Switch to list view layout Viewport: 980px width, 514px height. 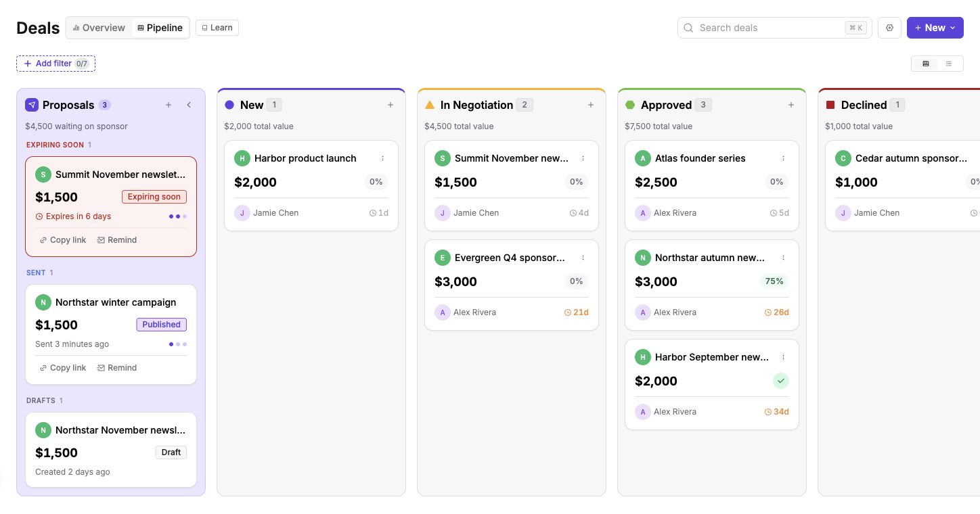[949, 64]
